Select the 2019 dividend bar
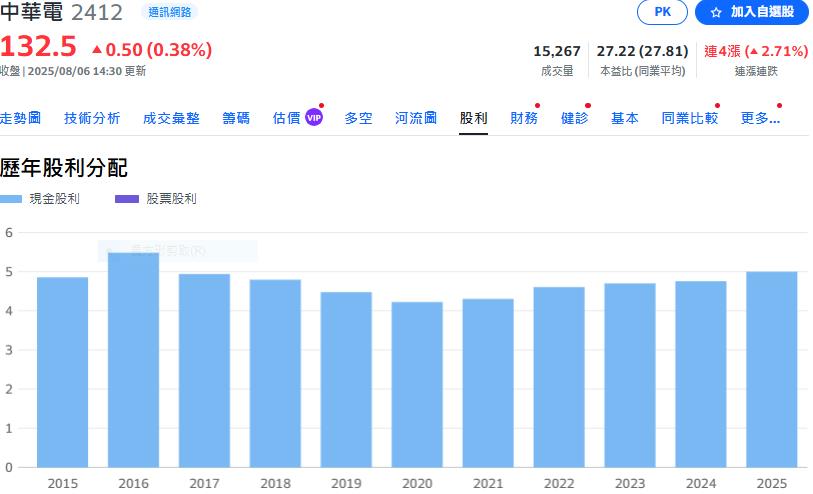813x494 pixels. pos(346,379)
